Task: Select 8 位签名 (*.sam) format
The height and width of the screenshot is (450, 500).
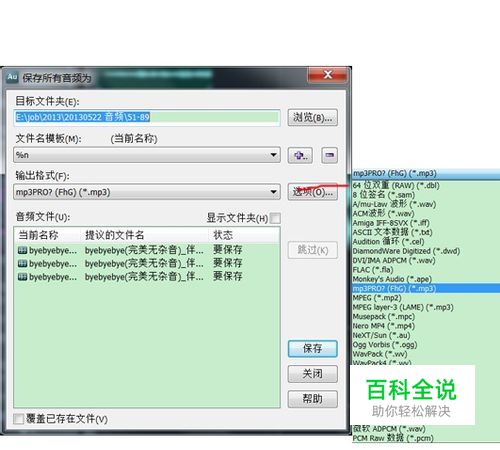Action: pos(426,195)
